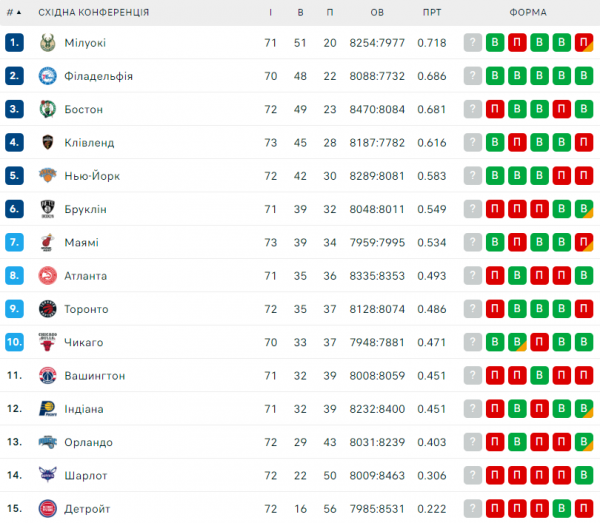Click the Milwaukee Bucks team logo
600x523 pixels.
pyautogui.click(x=47, y=43)
